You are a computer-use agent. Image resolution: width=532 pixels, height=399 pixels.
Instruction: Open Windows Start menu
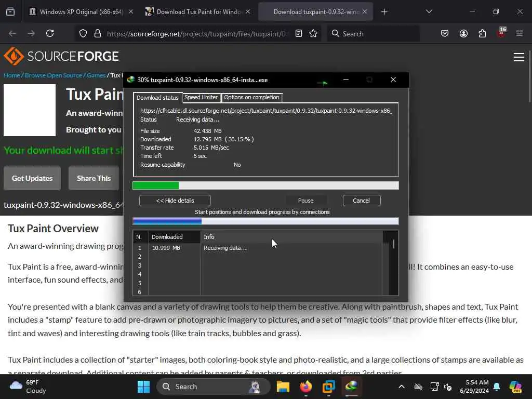pos(143,387)
